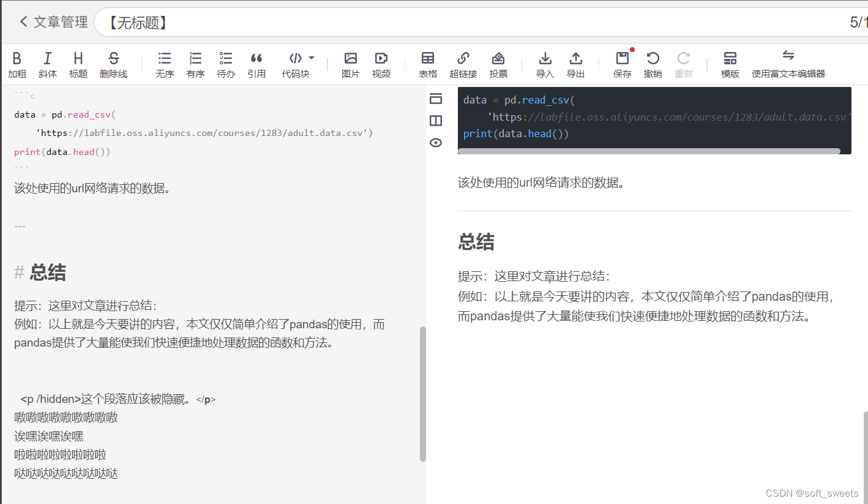Click the preview pane vertical scrollbar
Screen dimensions: 868x504
click(865, 456)
